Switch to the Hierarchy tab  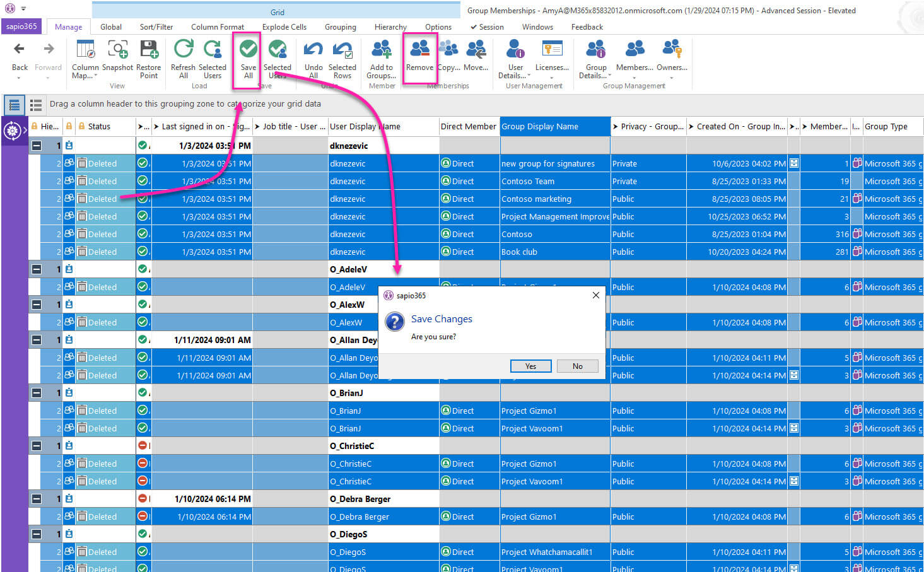click(x=390, y=27)
